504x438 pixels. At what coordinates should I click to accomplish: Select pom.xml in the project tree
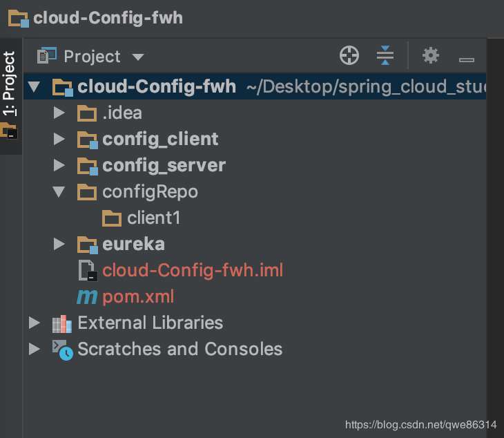click(138, 297)
